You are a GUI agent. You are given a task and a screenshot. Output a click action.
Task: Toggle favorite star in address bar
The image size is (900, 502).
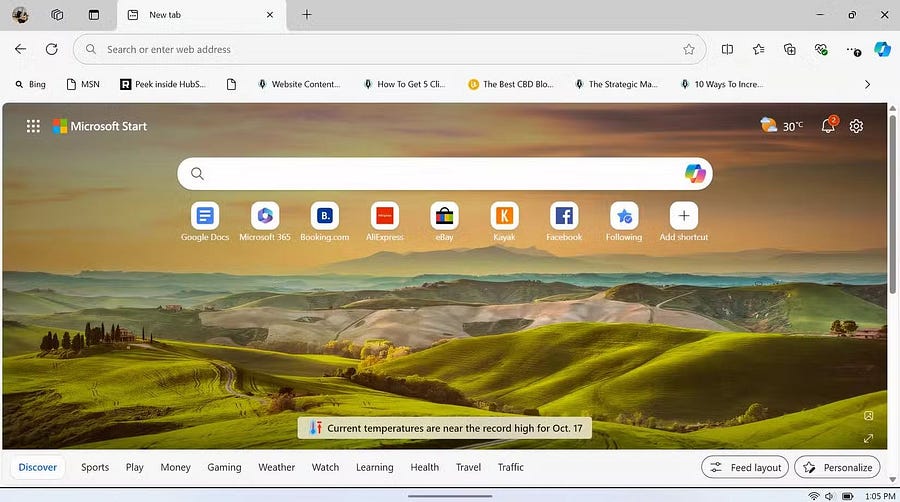(688, 49)
